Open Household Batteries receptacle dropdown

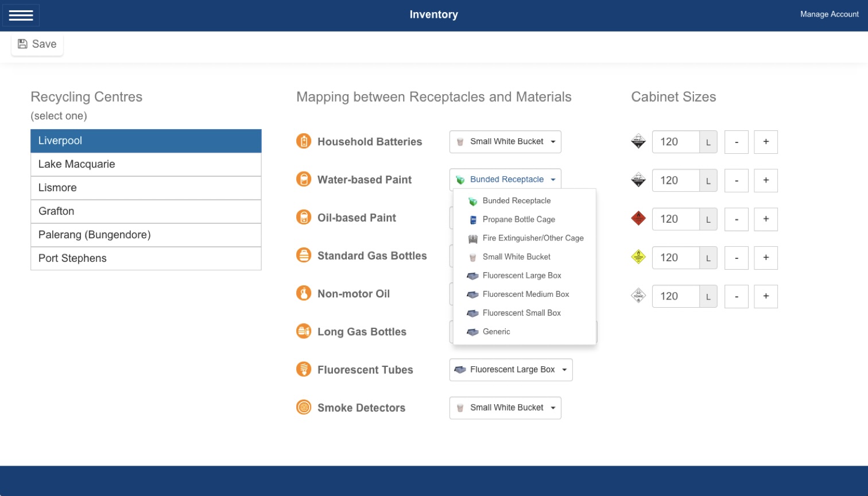[x=505, y=142]
